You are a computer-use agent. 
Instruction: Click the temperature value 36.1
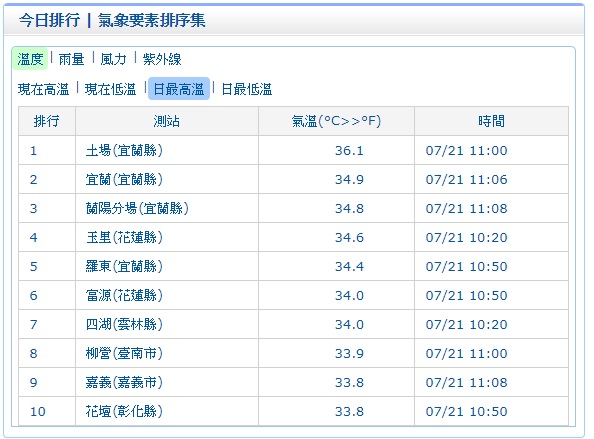349,151
